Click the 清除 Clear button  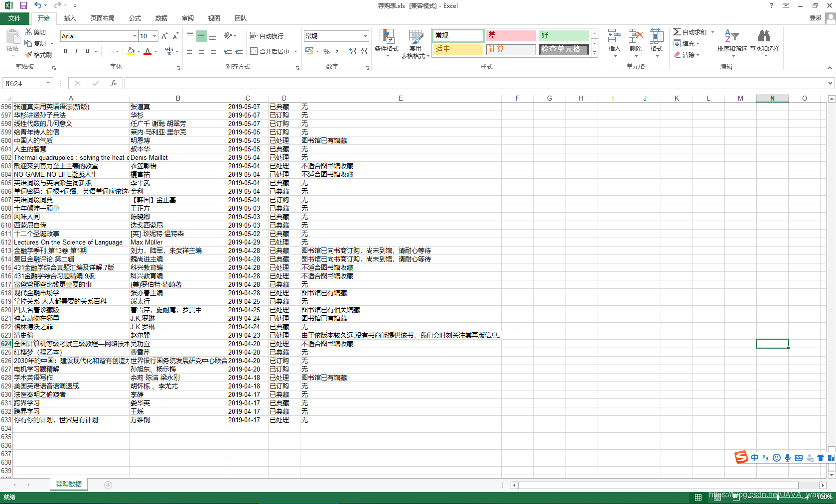pyautogui.click(x=687, y=55)
